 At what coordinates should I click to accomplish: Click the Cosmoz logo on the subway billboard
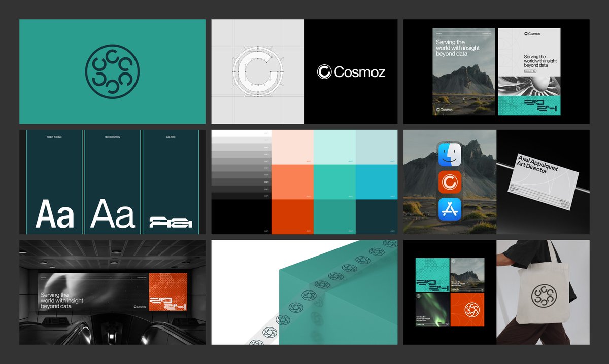pos(141,306)
